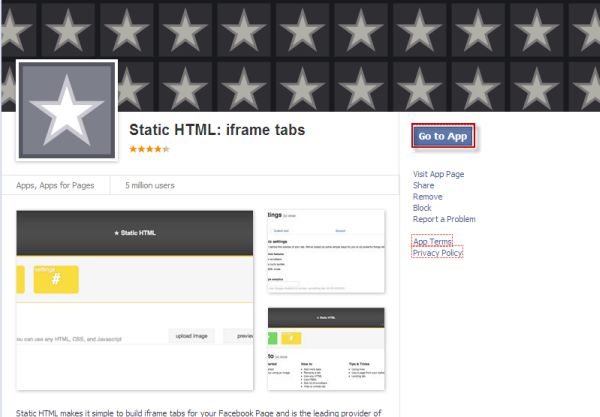Click the Go to App button

[x=443, y=136]
